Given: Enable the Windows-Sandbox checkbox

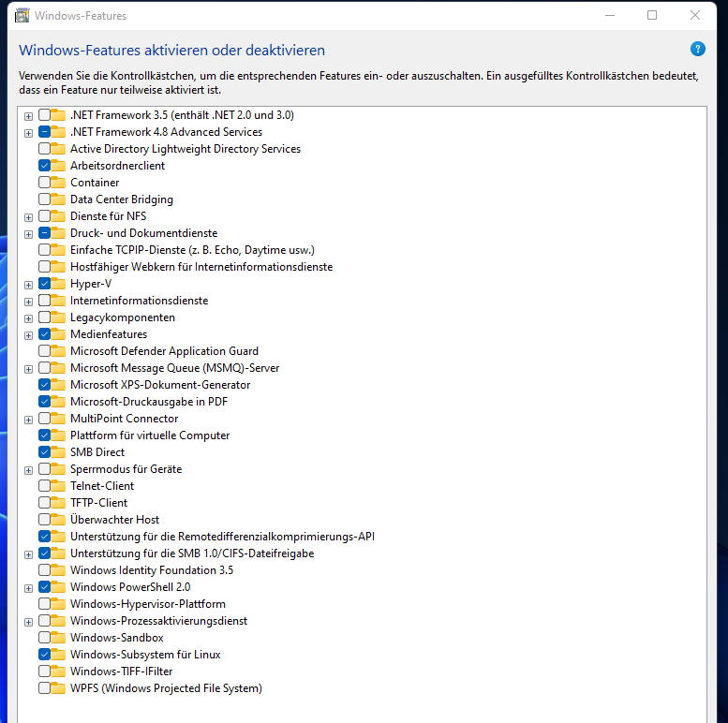Looking at the screenshot, I should tap(45, 637).
